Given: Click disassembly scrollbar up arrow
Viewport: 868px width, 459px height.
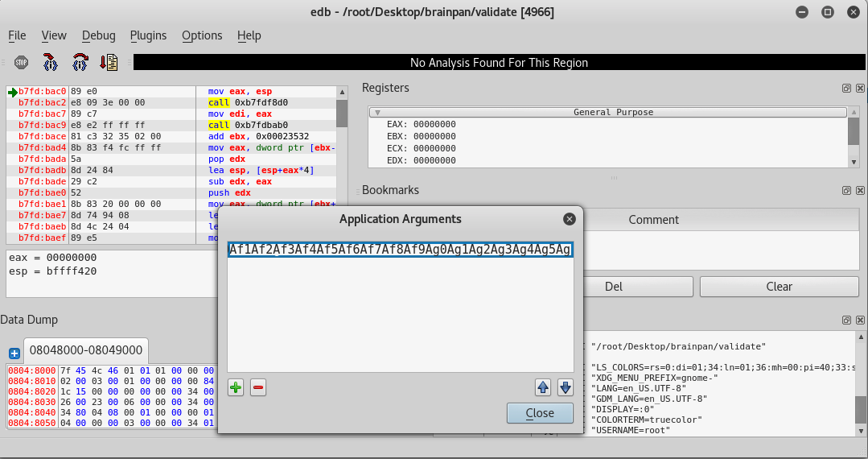Looking at the screenshot, I should click(x=342, y=92).
